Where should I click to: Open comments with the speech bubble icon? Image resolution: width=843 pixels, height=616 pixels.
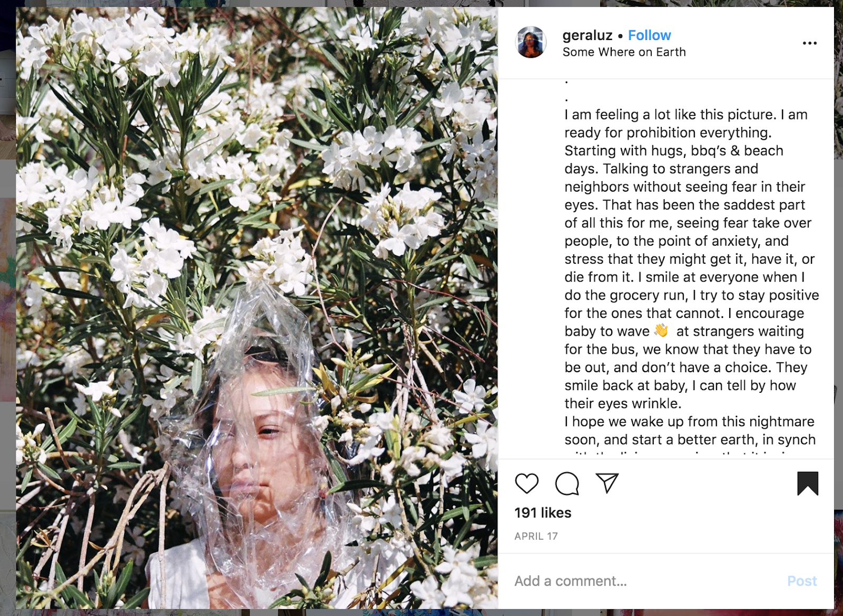(567, 483)
